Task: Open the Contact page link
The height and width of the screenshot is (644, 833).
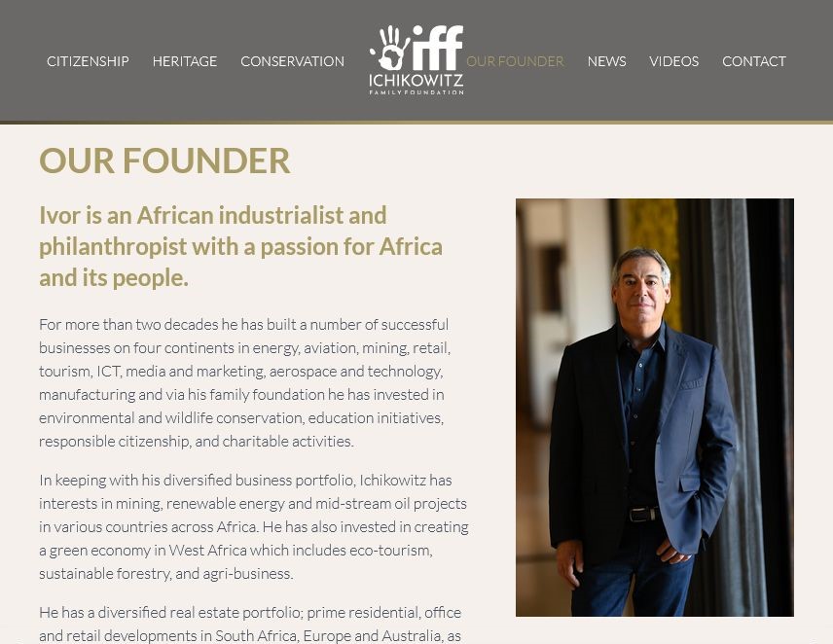Action: (753, 61)
